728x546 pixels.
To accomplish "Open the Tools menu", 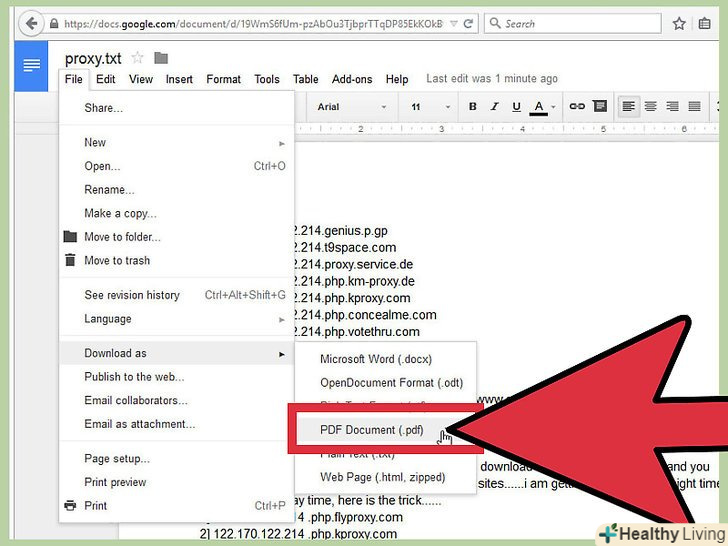I will [x=267, y=79].
